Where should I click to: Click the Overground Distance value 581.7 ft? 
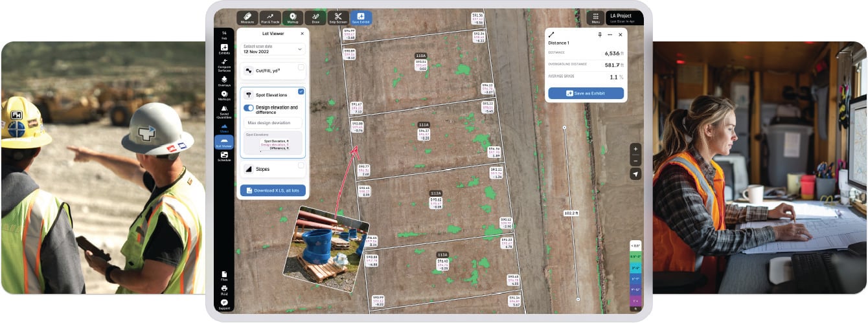click(614, 65)
